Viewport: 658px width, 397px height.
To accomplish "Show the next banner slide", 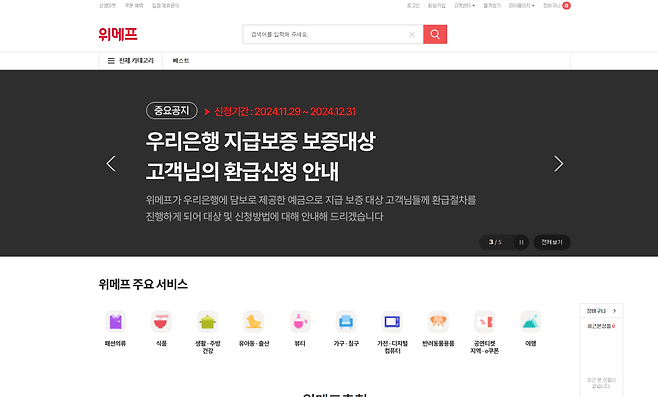I will (559, 163).
